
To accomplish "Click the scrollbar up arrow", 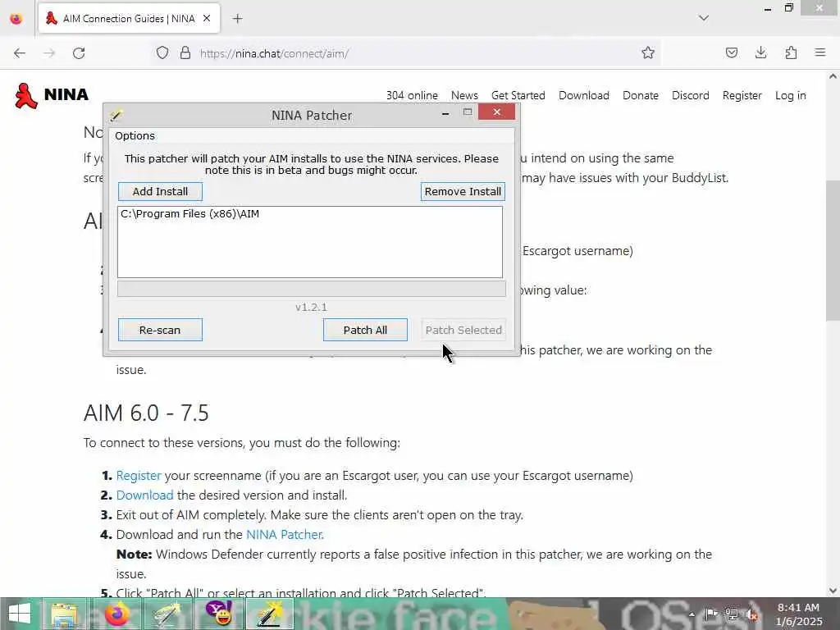I will tap(833, 76).
